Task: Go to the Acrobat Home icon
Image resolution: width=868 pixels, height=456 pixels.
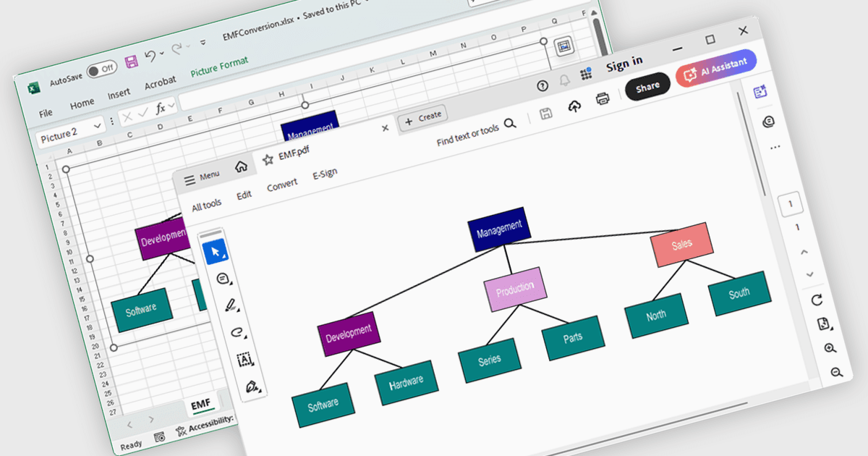Action: (x=241, y=166)
